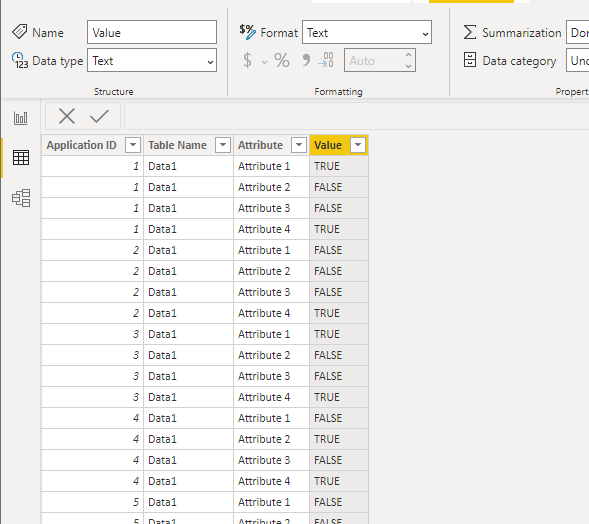Click the currency format dollar icon
The height and width of the screenshot is (524, 589).
(x=247, y=60)
